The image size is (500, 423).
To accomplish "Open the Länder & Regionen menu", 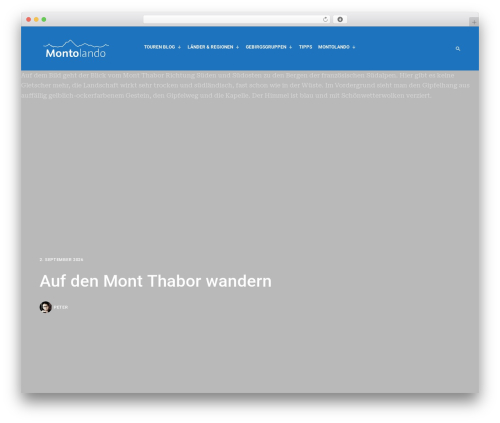I will click(x=210, y=47).
